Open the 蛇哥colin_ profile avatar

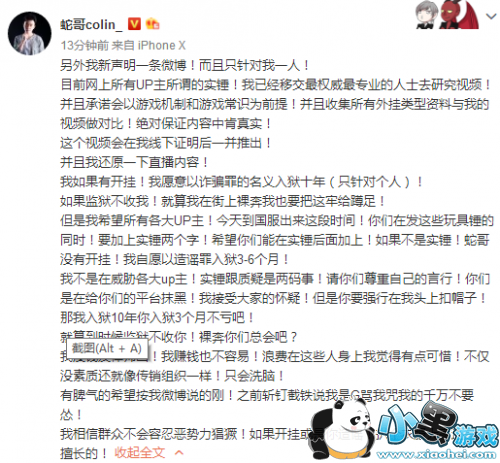pyautogui.click(x=30, y=33)
